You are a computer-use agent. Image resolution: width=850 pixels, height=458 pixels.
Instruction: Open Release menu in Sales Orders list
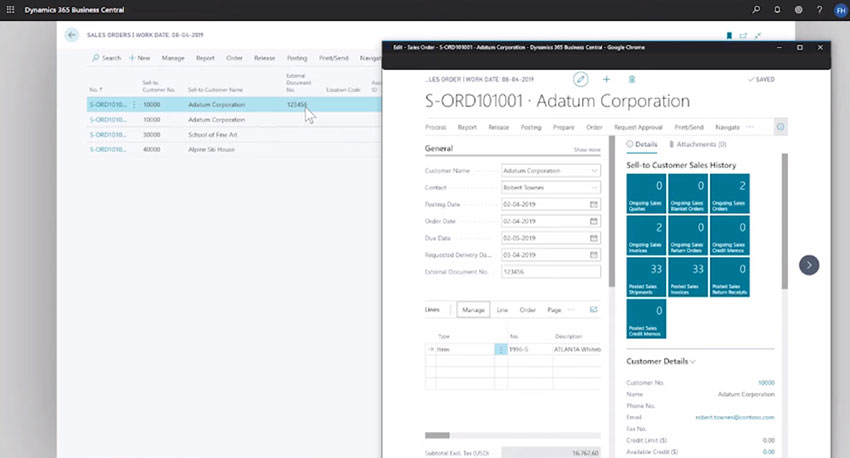pyautogui.click(x=265, y=58)
